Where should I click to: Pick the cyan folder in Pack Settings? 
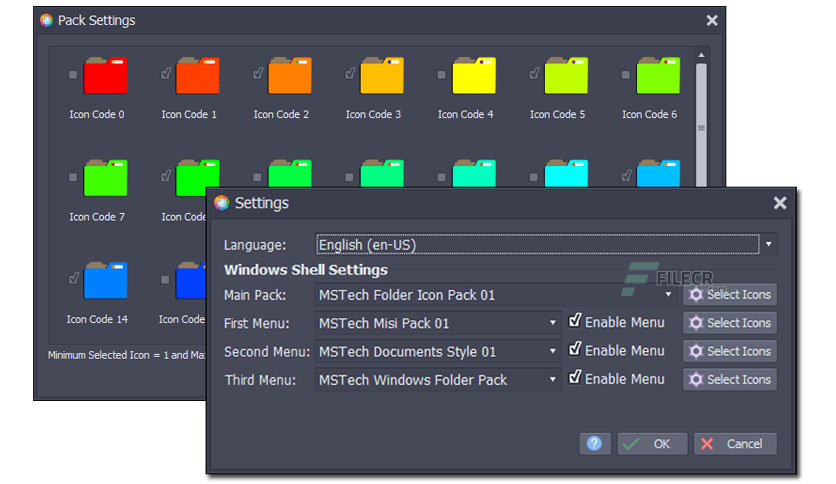[566, 173]
